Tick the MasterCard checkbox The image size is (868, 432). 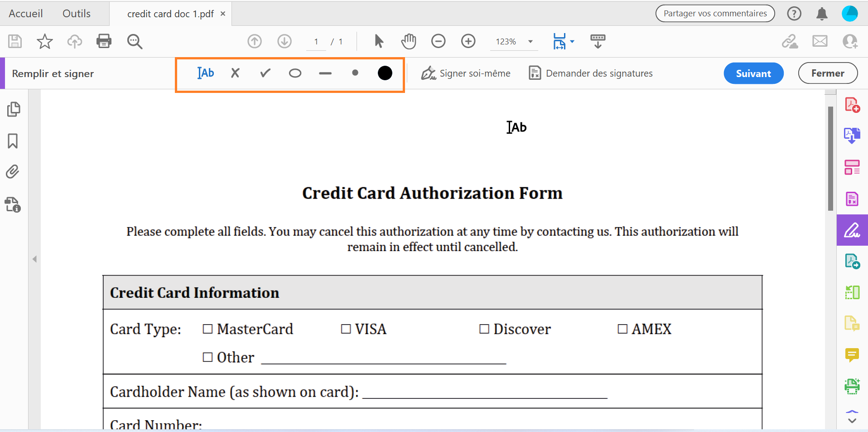[207, 329]
